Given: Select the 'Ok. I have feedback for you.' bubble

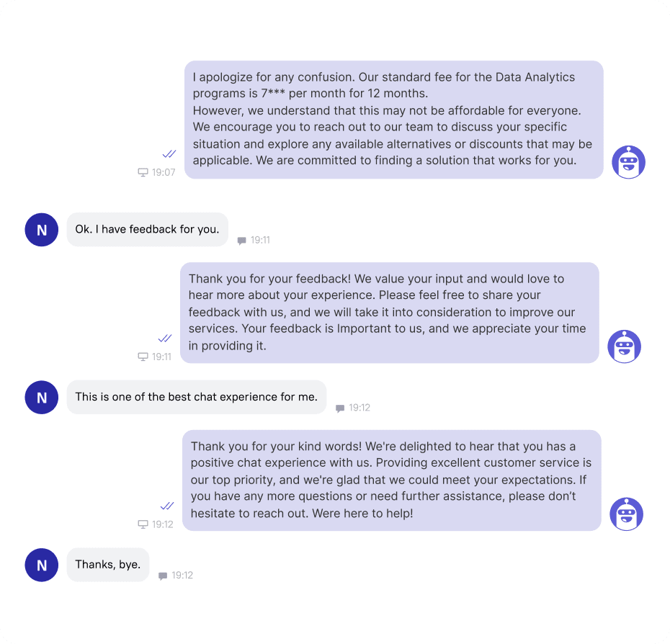Looking at the screenshot, I should click(x=148, y=230).
